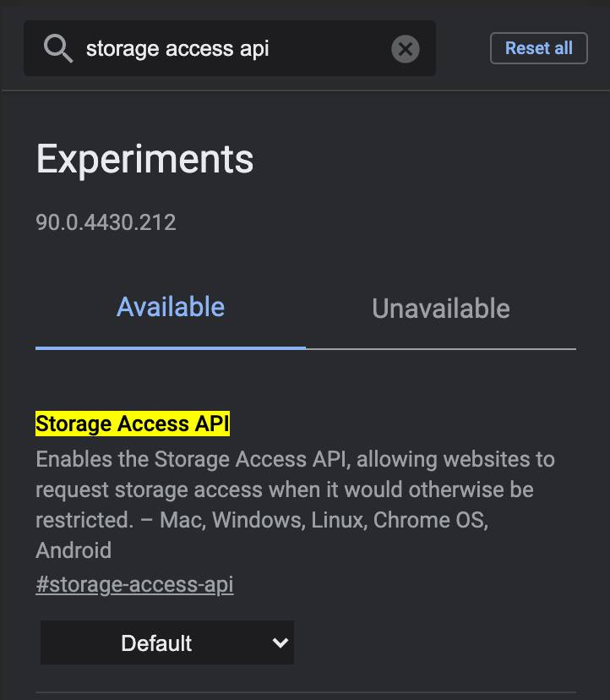Click the flag description starting with Enables
This screenshot has width=610, height=700.
[x=295, y=460]
